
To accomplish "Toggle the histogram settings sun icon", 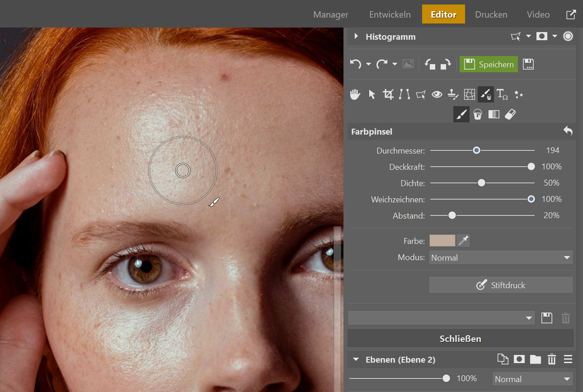I will (568, 37).
